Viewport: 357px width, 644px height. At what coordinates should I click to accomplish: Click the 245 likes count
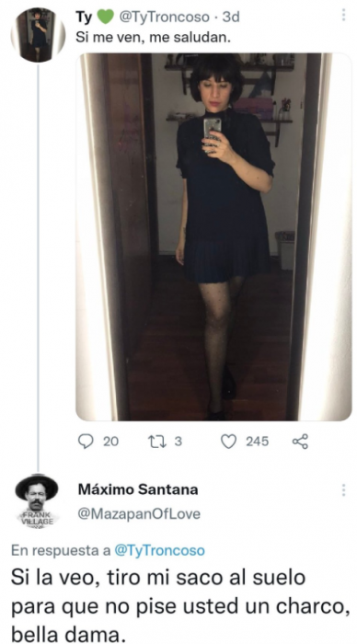click(x=258, y=442)
